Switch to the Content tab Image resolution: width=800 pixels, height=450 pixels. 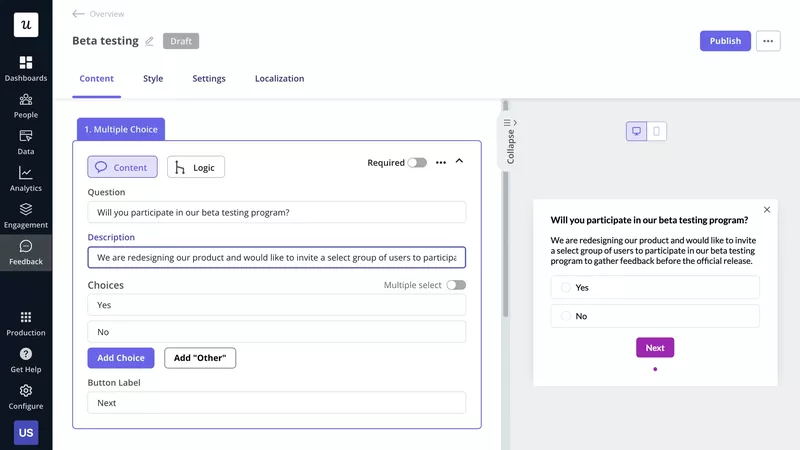pyautogui.click(x=96, y=79)
